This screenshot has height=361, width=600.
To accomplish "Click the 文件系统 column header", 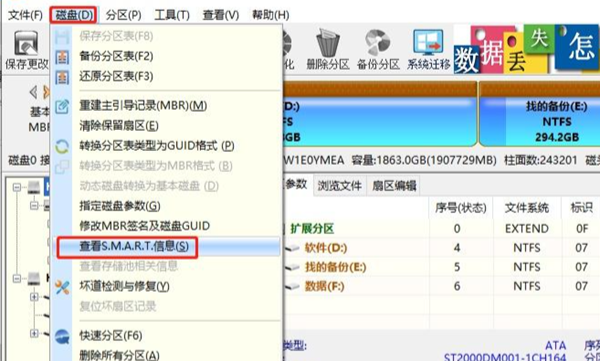I will tap(527, 208).
